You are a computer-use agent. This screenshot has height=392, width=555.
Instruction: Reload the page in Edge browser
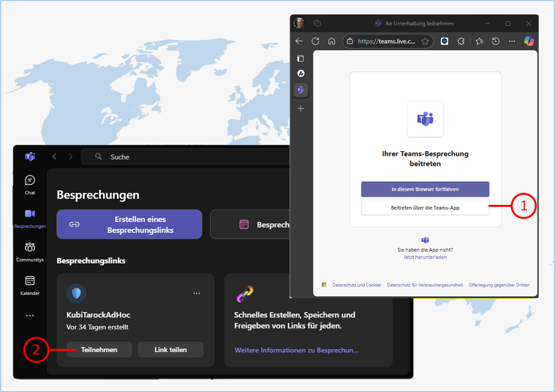(315, 41)
